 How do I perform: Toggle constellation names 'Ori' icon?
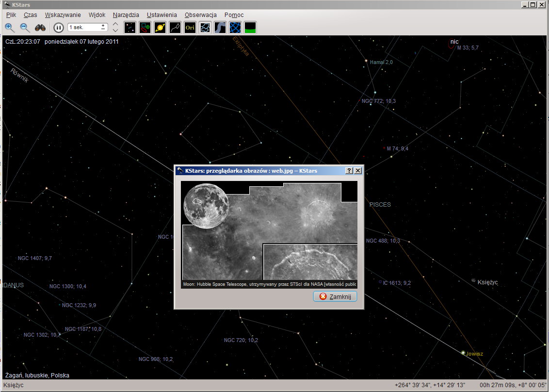click(x=190, y=28)
